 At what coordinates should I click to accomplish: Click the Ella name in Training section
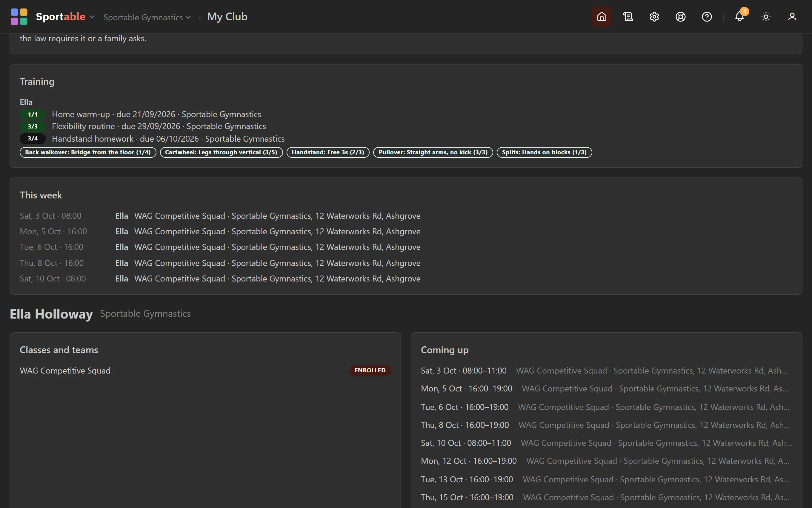coord(26,102)
